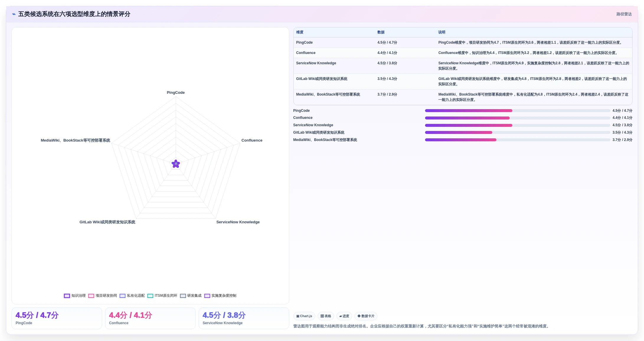Click the 路径雷达 label in header
This screenshot has height=341, width=644.
624,14
